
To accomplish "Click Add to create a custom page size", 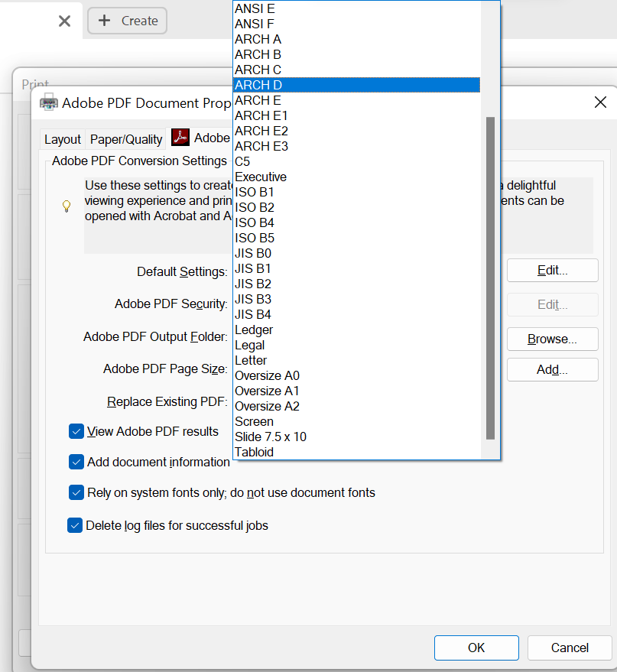I will (x=552, y=369).
